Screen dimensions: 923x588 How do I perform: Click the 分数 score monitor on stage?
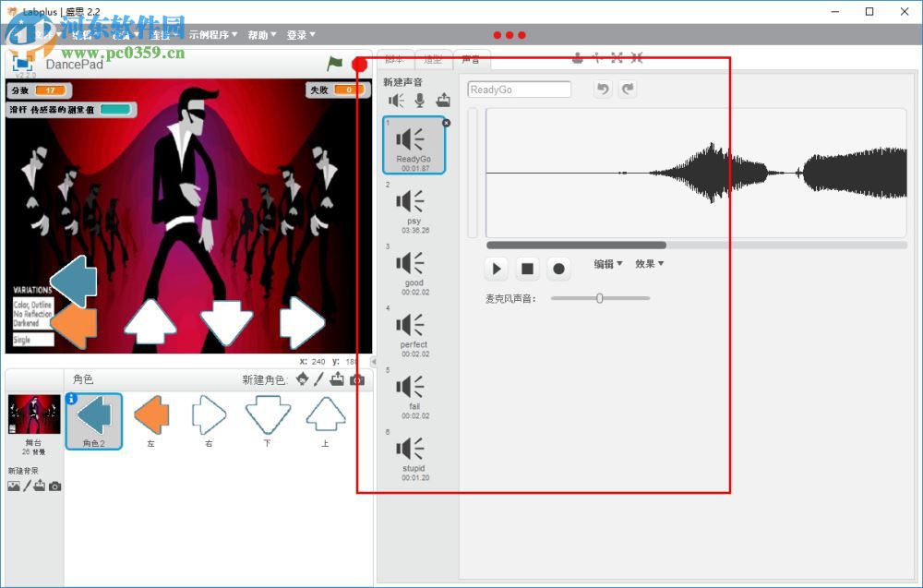pyautogui.click(x=39, y=90)
